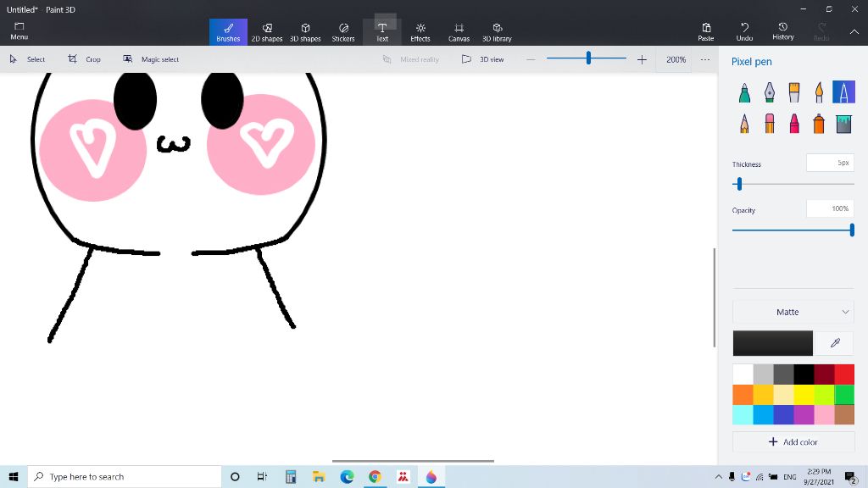
Task: Select the Spray can brush
Action: (819, 124)
